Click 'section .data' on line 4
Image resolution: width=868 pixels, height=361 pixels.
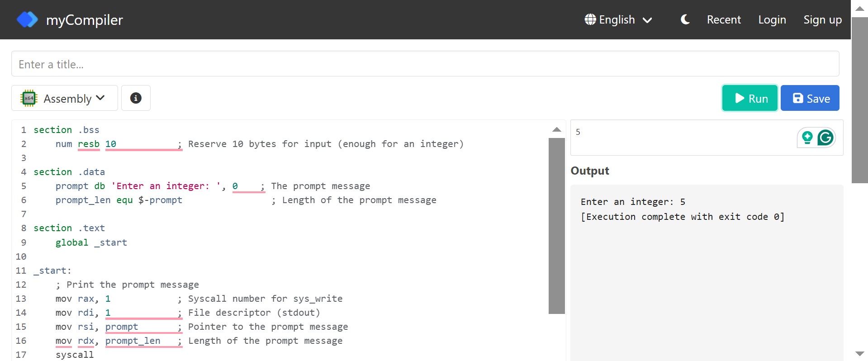[x=69, y=172]
